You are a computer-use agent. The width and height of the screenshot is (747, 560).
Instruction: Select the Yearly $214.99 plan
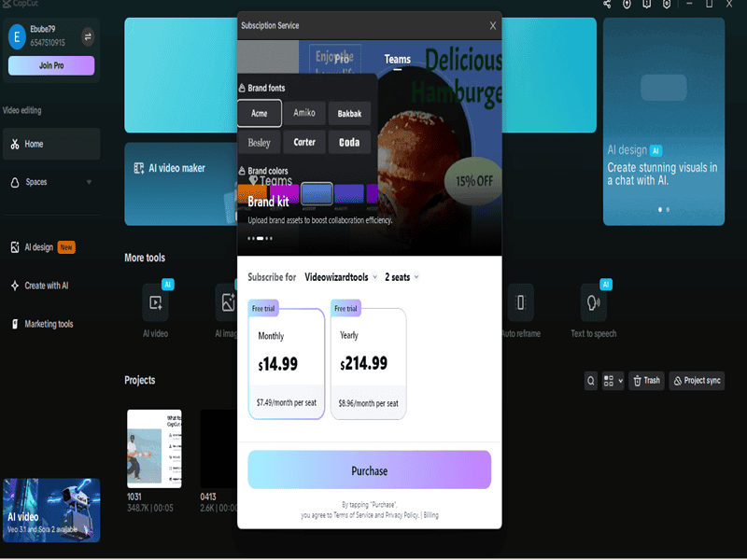tap(368, 360)
